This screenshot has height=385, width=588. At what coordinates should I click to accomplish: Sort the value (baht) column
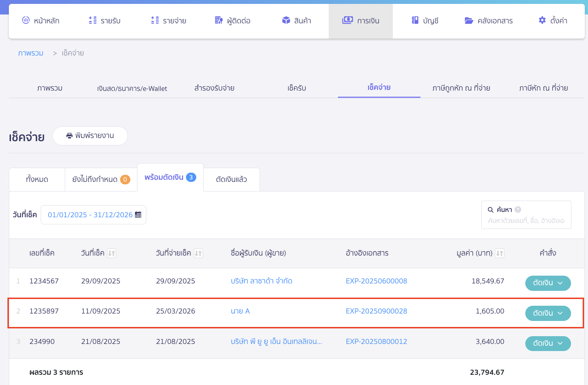point(499,253)
